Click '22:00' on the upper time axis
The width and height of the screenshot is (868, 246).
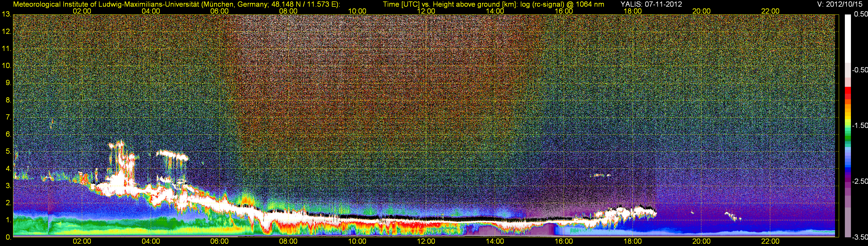pos(770,11)
